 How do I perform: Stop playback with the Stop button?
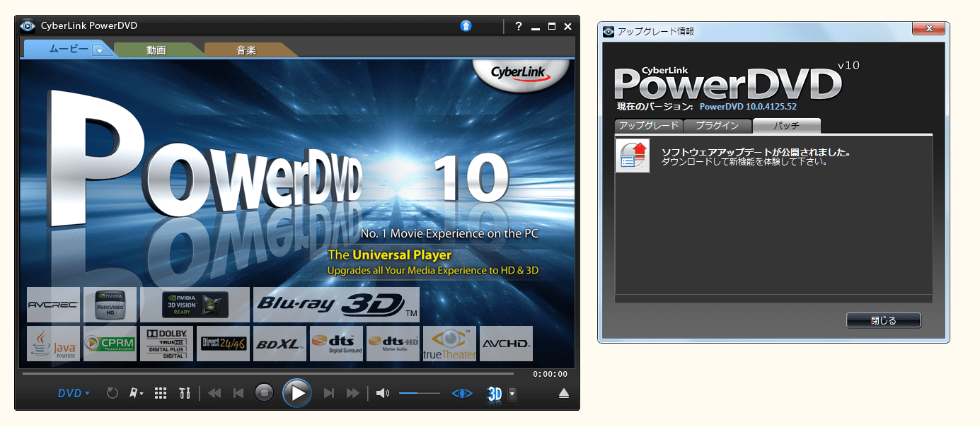[264, 393]
